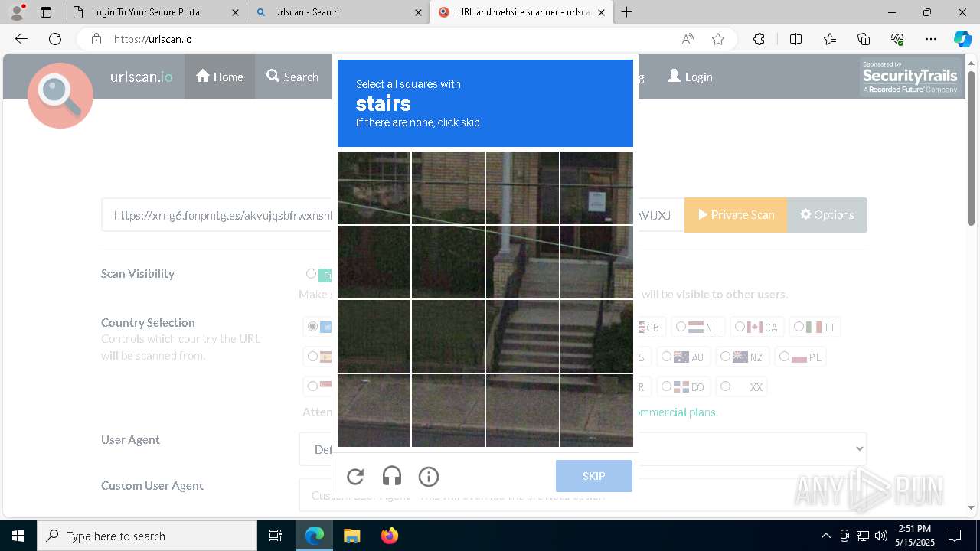Open tab actions menu
This screenshot has height=551, width=980.
coord(46,12)
